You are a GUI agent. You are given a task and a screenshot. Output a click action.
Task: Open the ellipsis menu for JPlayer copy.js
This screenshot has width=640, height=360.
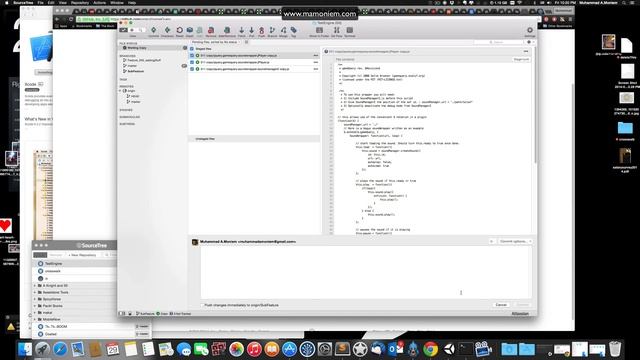pos(316,56)
